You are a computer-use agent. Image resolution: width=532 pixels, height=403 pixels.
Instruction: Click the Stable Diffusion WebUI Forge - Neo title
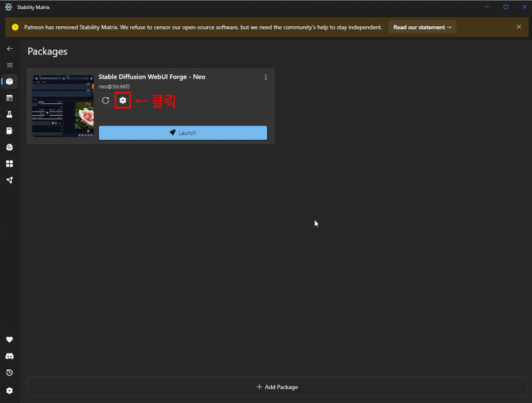tap(152, 76)
